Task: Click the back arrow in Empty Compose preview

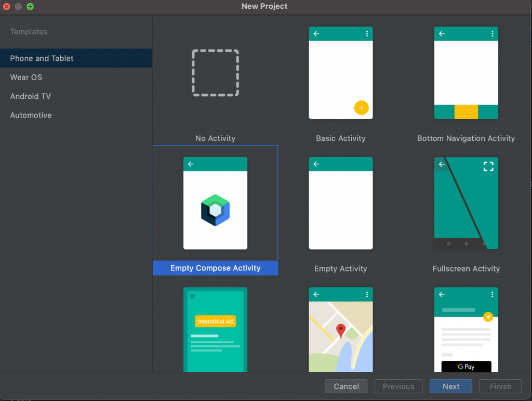Action: 191,164
